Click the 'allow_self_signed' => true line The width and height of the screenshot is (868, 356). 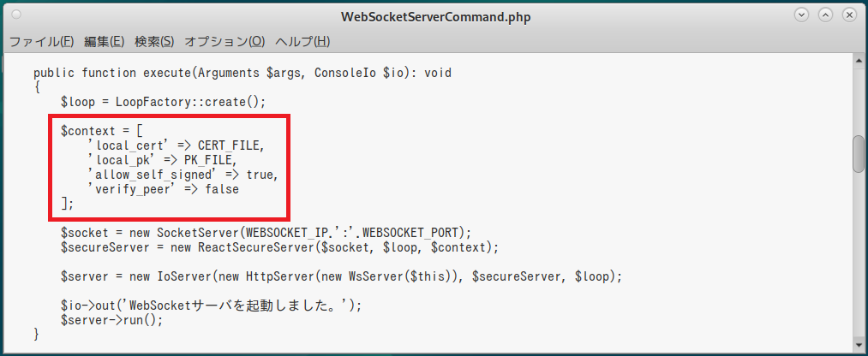tap(183, 175)
